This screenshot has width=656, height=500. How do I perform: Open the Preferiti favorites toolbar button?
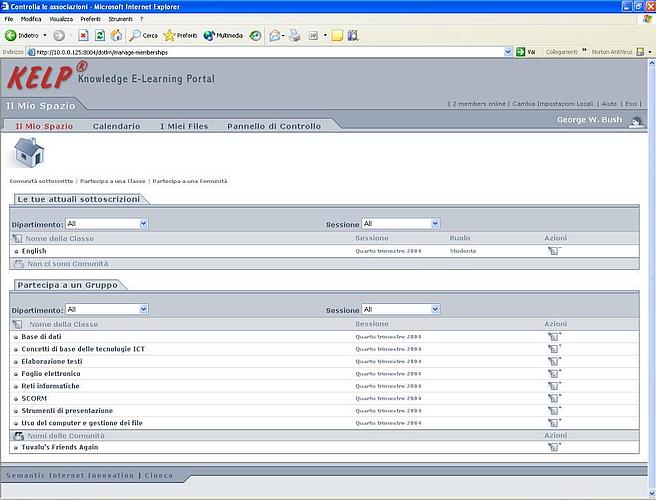pos(181,35)
